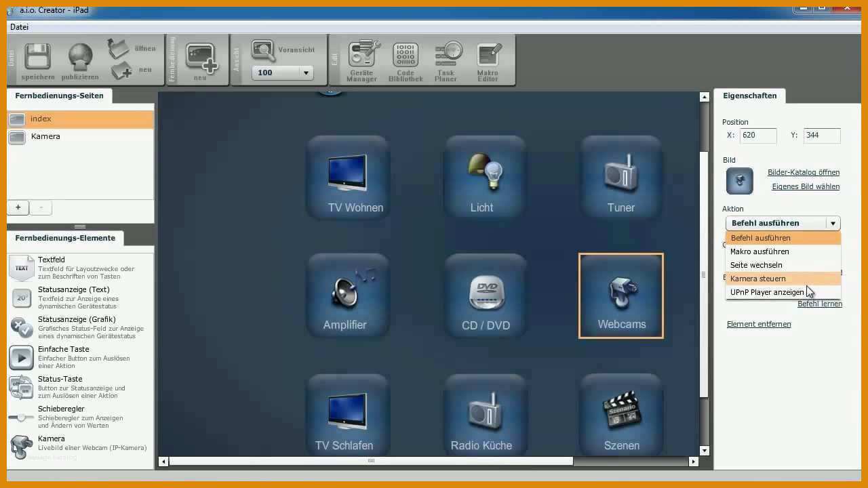The image size is (868, 488).
Task: Pick the Textfeld element
Action: 80,268
